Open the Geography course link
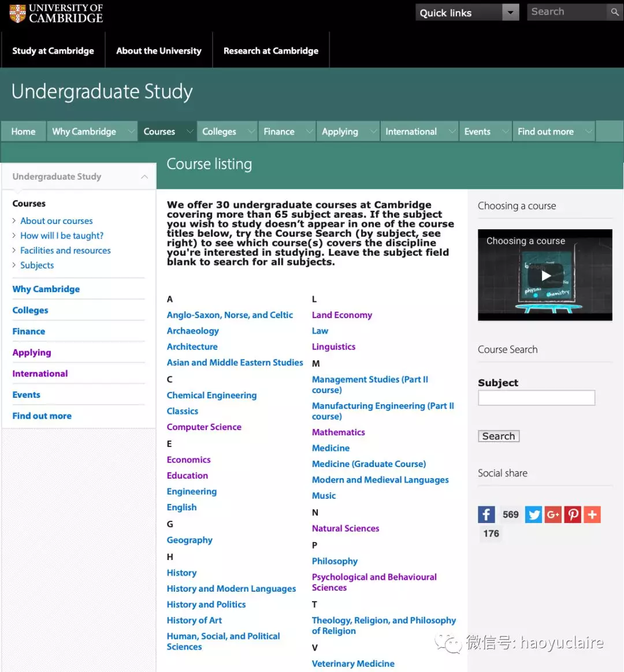Screen dimensions: 624x672 (190, 540)
